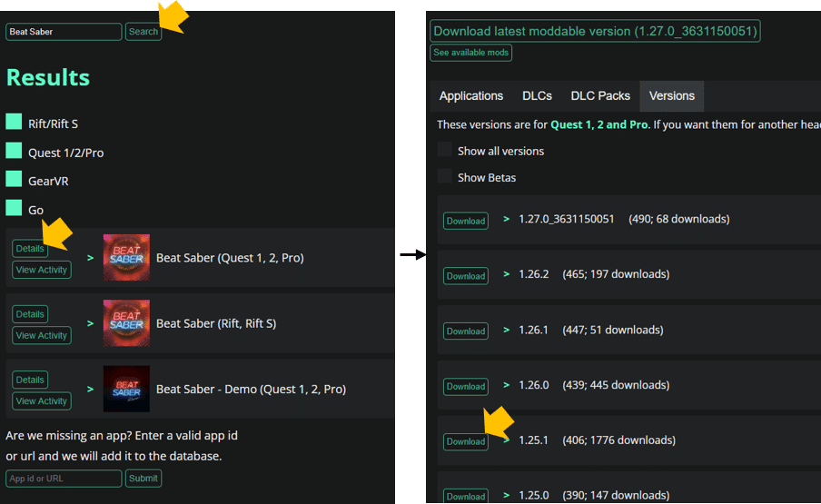Switch to the Applications tab
Screen dimensions: 821x504
coord(470,95)
